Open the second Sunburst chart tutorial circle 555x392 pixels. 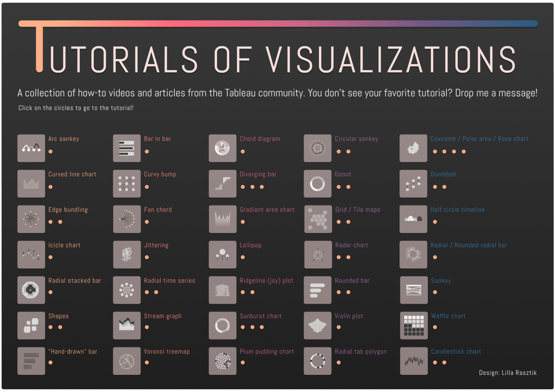tap(252, 327)
